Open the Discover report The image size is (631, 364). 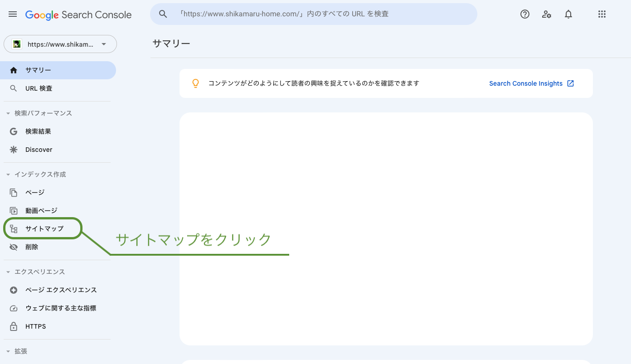point(39,150)
